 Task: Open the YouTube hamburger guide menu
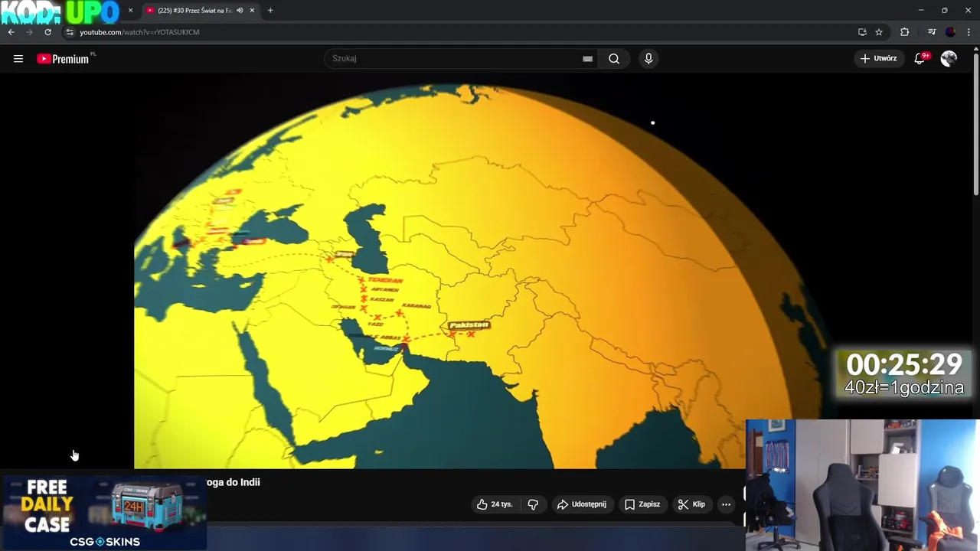(x=18, y=59)
